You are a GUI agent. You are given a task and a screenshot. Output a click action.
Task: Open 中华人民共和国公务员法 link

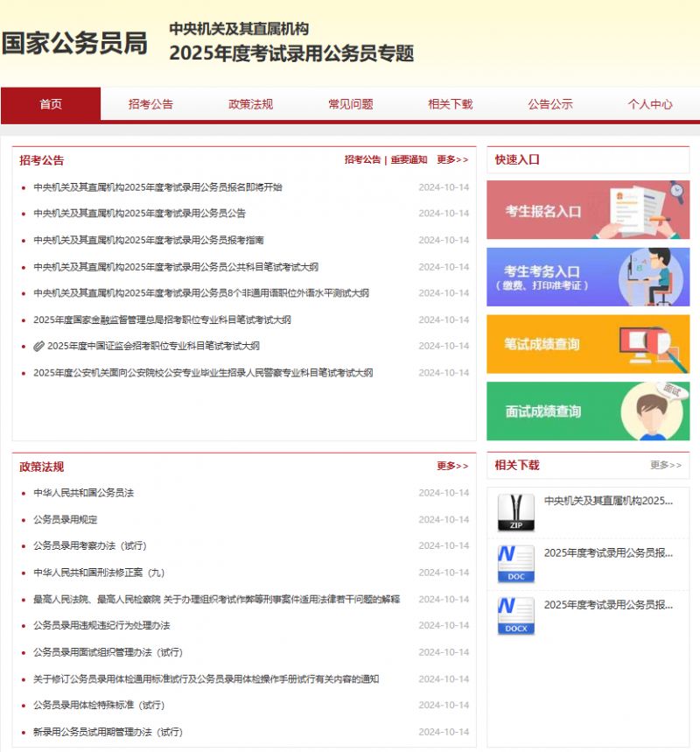point(83,493)
